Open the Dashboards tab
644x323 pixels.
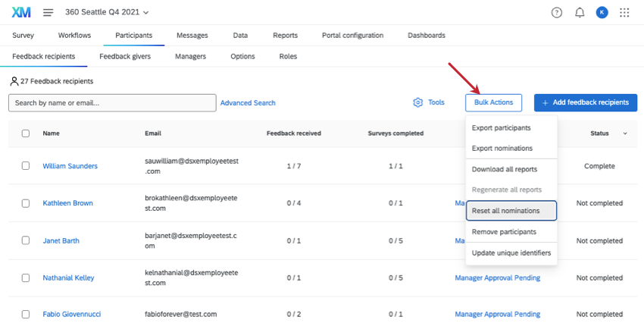click(x=427, y=36)
